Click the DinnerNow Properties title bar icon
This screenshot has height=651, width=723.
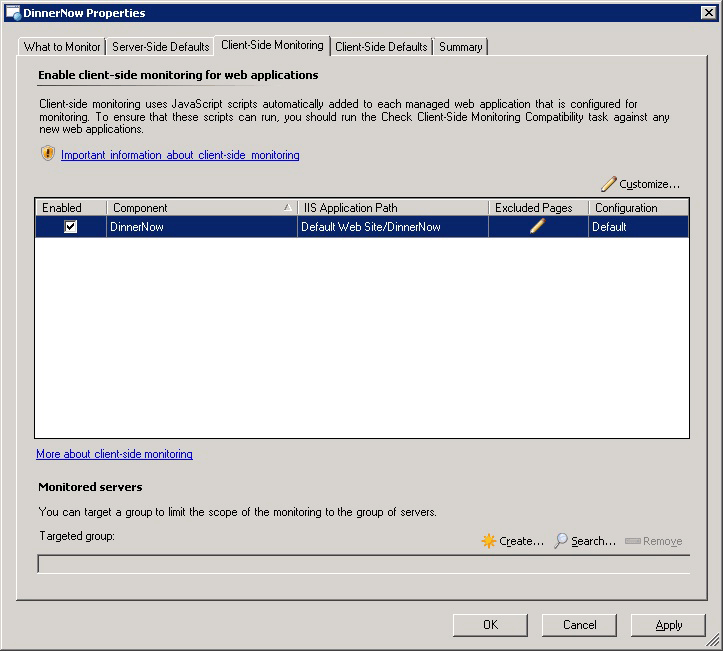coord(13,13)
